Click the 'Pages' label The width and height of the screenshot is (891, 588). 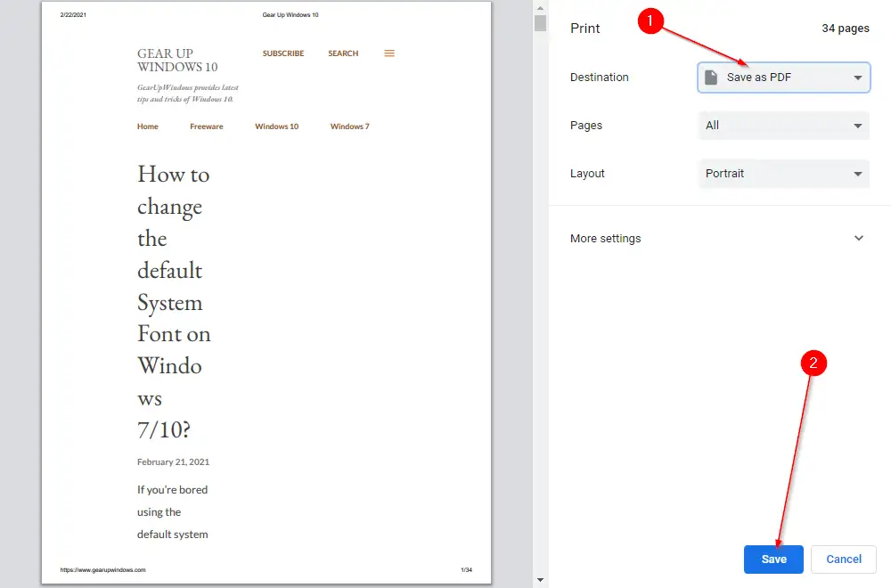coord(586,126)
